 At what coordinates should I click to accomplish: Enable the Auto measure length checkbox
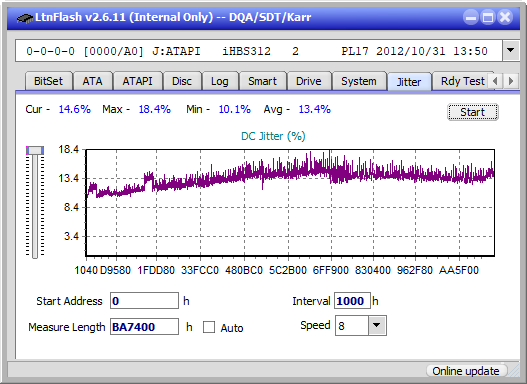click(209, 327)
